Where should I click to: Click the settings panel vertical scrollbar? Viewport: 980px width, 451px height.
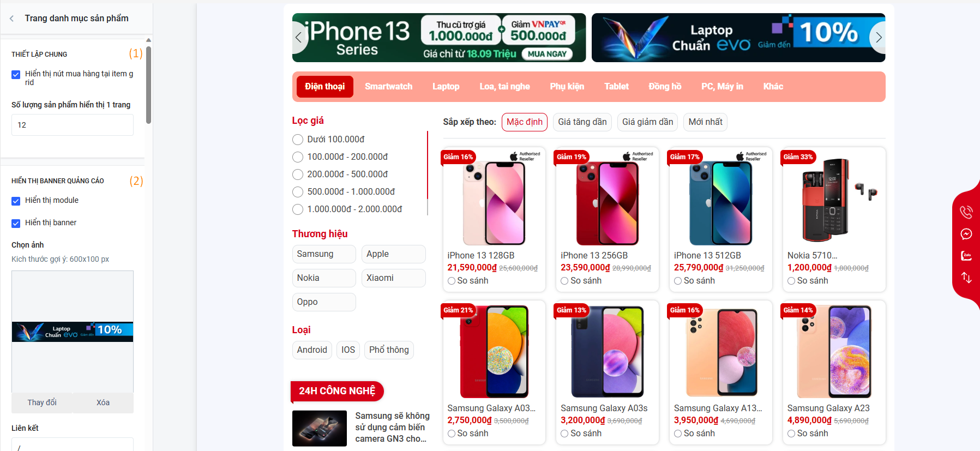click(x=148, y=85)
